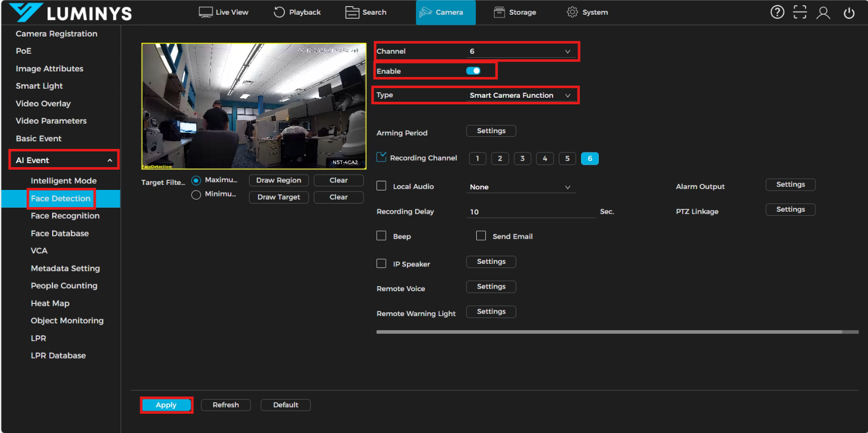
Task: Toggle the Enable switch off
Action: pos(473,71)
